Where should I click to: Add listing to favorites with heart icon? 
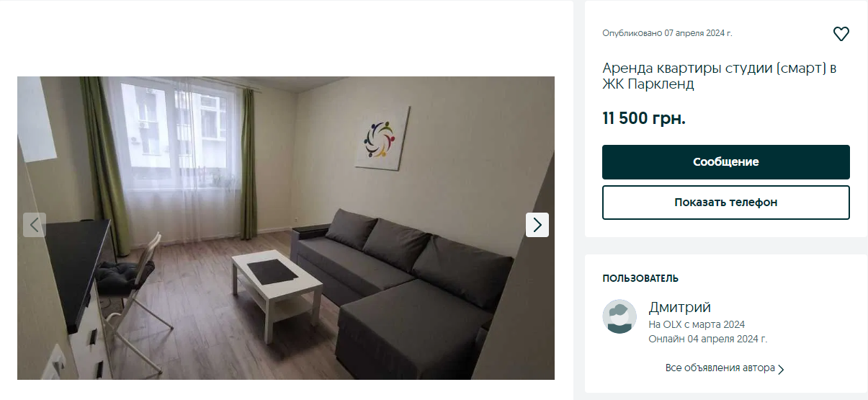pos(841,34)
